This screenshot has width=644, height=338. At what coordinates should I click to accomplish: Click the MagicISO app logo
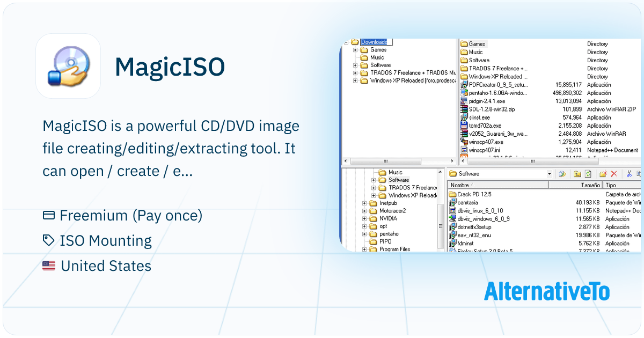pos(68,66)
